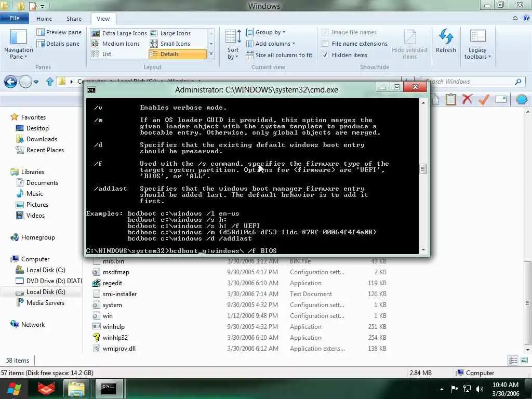Open Downloads in navigation pane
The image size is (532, 399).
(42, 139)
